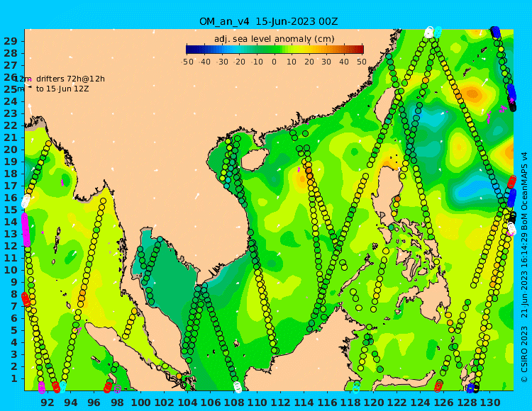The image size is (532, 411).
Task: Select the positive 20 colorbar tick label
Action: pos(309,62)
